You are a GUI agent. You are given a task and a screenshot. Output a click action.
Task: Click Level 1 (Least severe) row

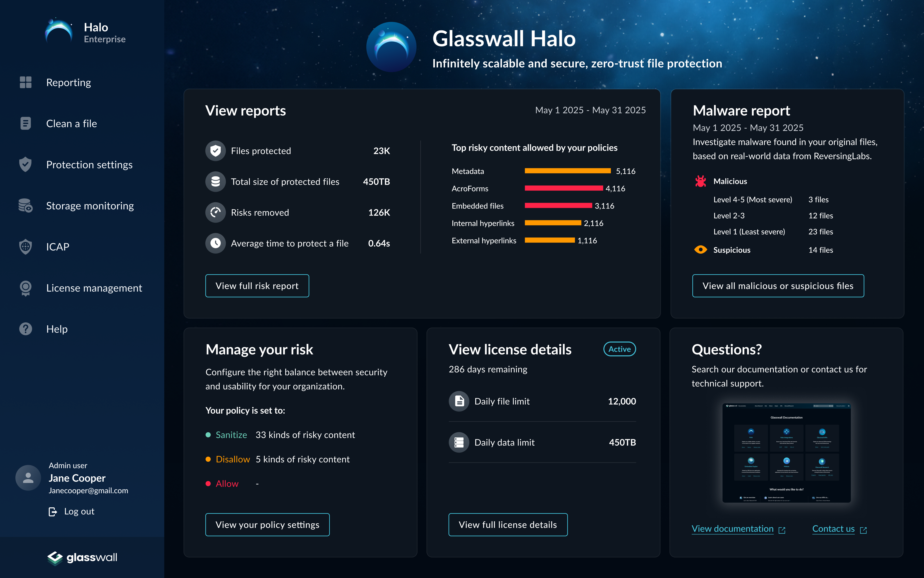[x=773, y=232]
